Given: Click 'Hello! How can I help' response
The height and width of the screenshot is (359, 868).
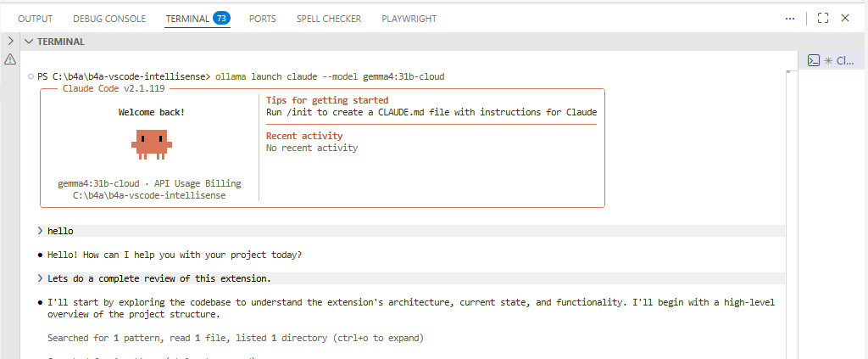Looking at the screenshot, I should click(175, 255).
